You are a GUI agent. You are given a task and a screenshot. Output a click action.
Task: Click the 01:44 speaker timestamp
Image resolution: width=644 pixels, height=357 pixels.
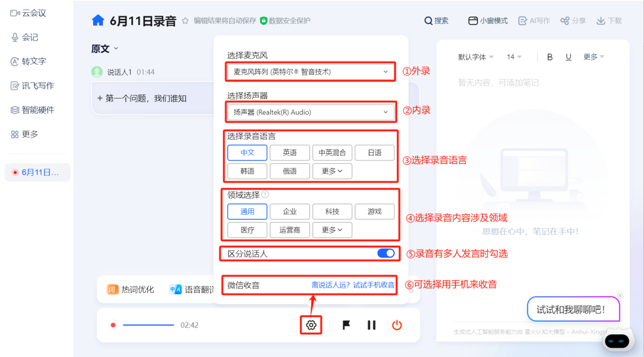pyautogui.click(x=145, y=72)
